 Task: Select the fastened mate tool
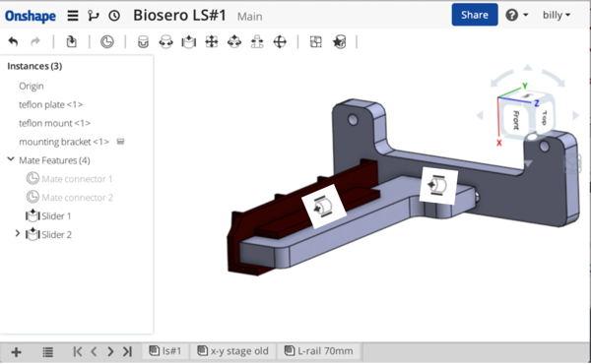click(x=143, y=41)
